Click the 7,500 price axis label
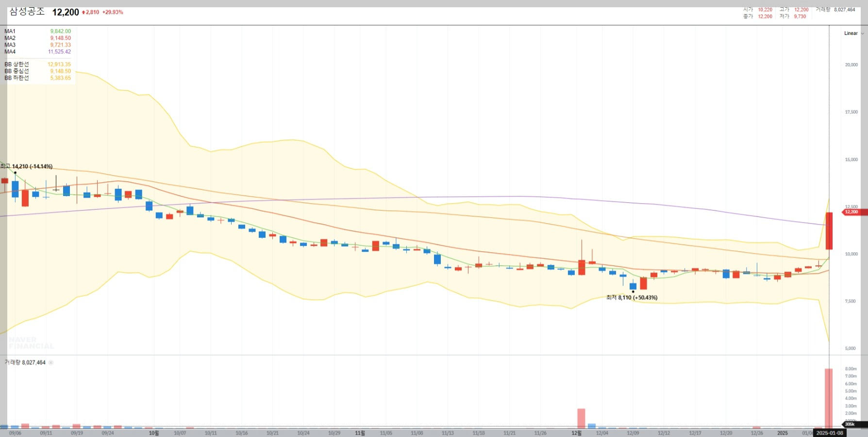This screenshot has height=437, width=868. tap(851, 301)
